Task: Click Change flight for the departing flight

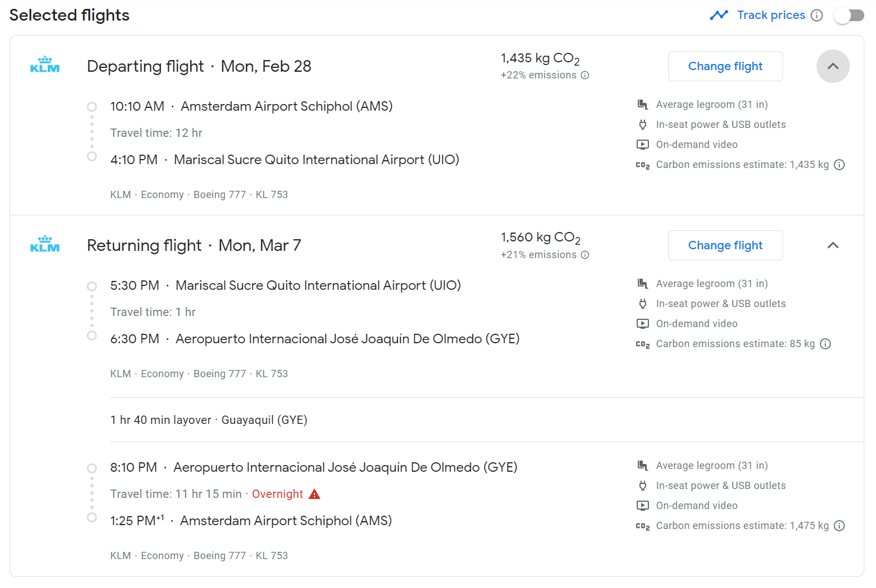Action: click(x=725, y=66)
